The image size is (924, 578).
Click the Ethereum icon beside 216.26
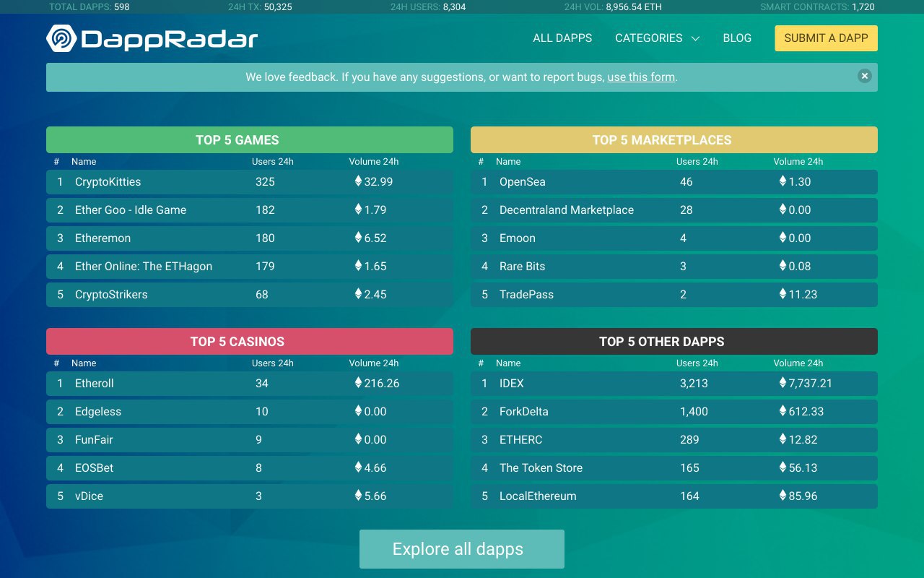(x=358, y=383)
